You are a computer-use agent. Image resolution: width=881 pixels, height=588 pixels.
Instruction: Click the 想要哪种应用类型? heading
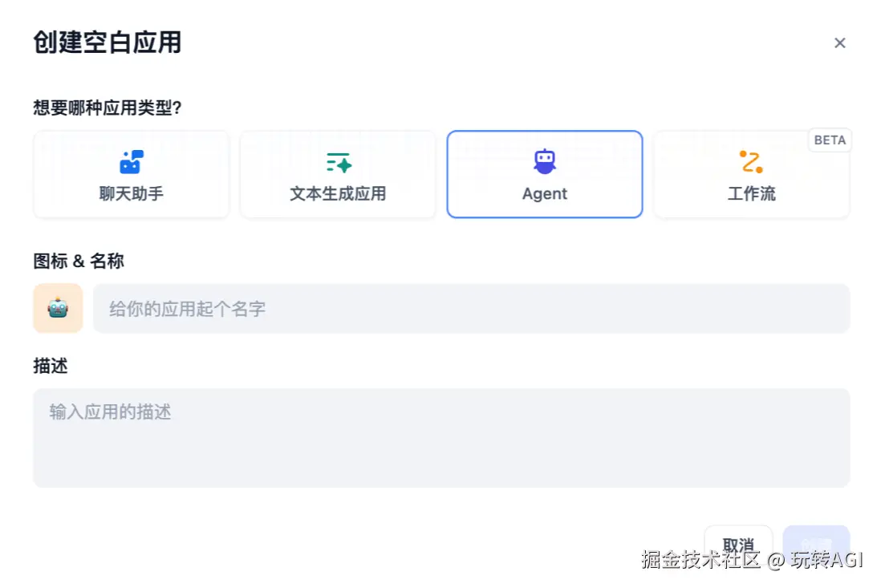[x=108, y=107]
